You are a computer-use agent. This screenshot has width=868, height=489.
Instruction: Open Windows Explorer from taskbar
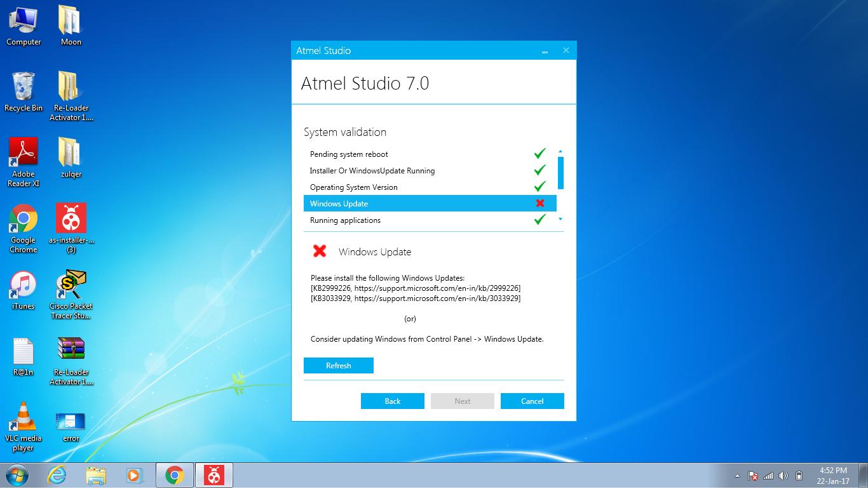[x=96, y=475]
